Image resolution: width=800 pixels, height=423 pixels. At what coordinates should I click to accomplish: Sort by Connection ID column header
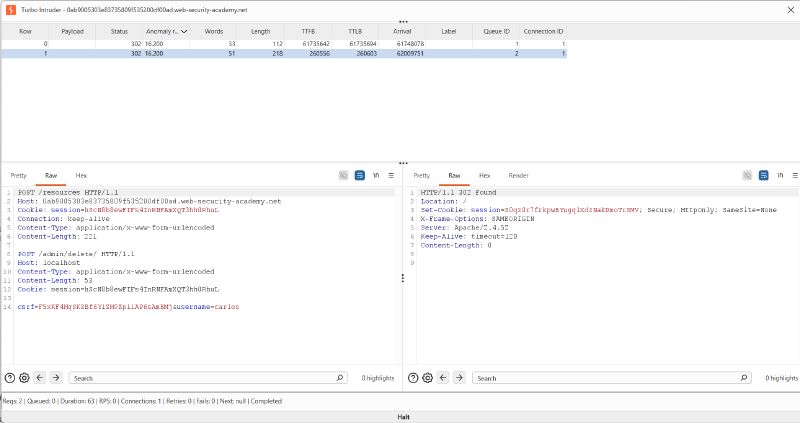[543, 32]
